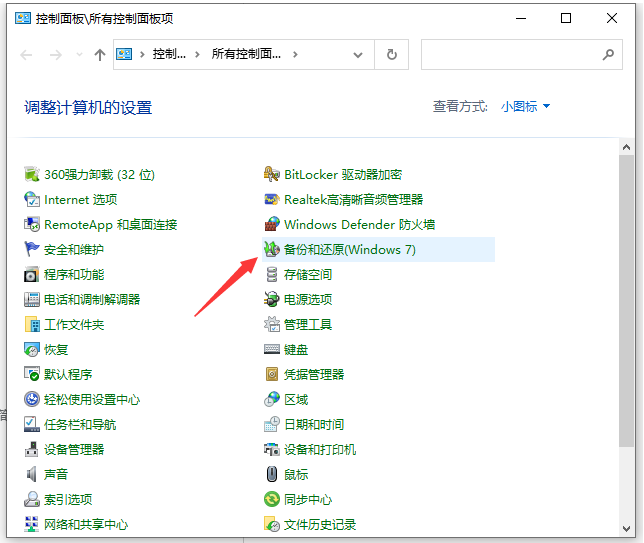This screenshot has height=543, width=644.
Task: Click the 备份和还原 icon
Action: [x=271, y=249]
